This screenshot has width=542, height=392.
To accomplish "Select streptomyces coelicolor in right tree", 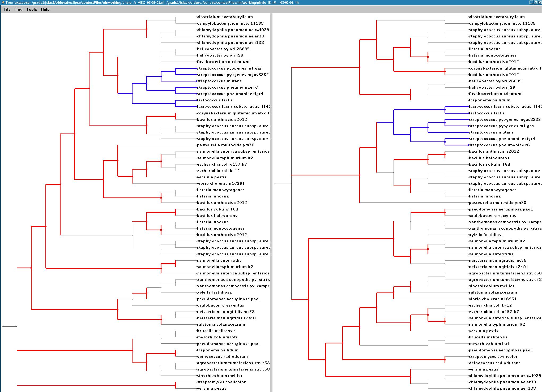I will (493, 356).
